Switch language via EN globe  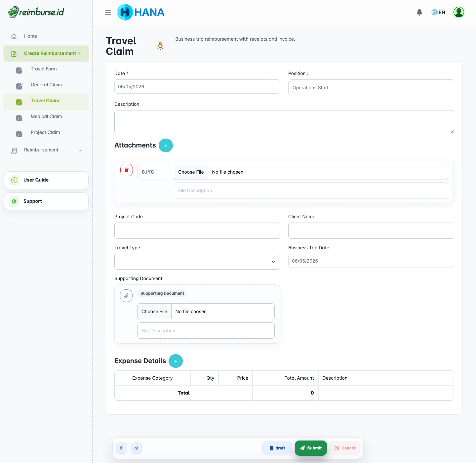(x=438, y=12)
